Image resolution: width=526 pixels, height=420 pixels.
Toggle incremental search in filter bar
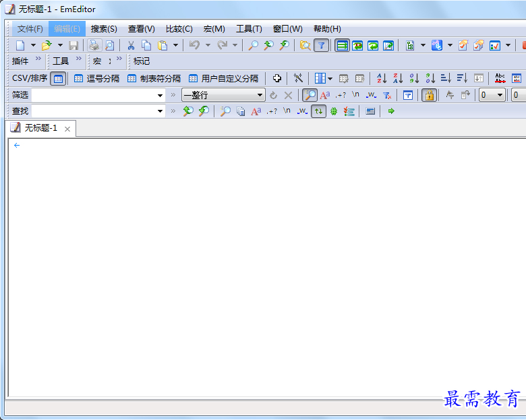310,95
